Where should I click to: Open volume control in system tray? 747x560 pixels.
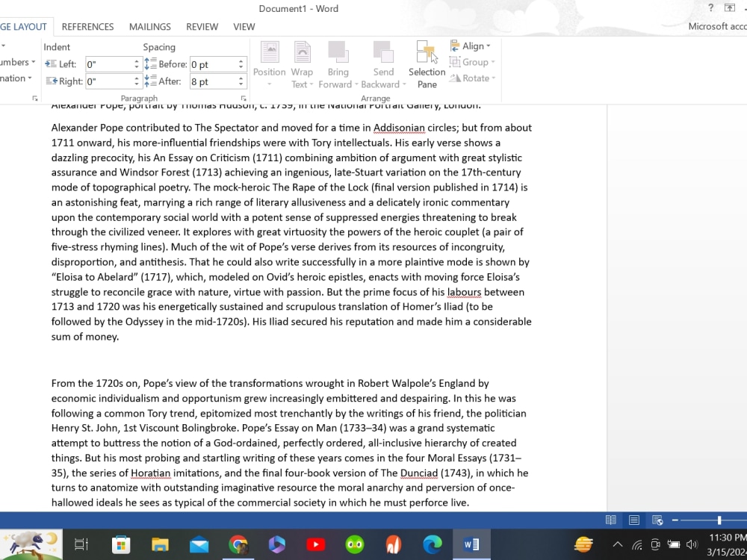coord(692,544)
